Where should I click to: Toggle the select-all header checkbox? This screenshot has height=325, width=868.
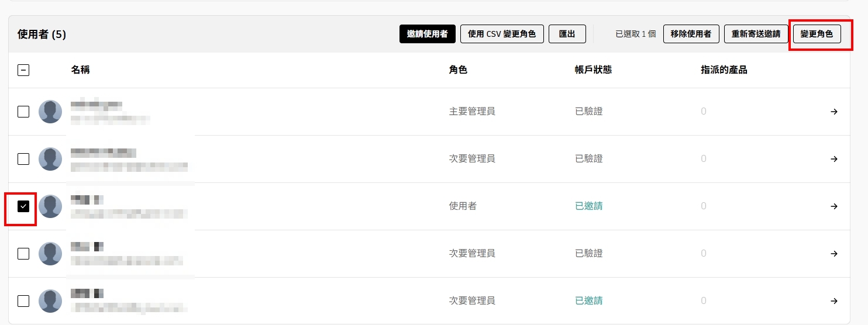click(23, 70)
